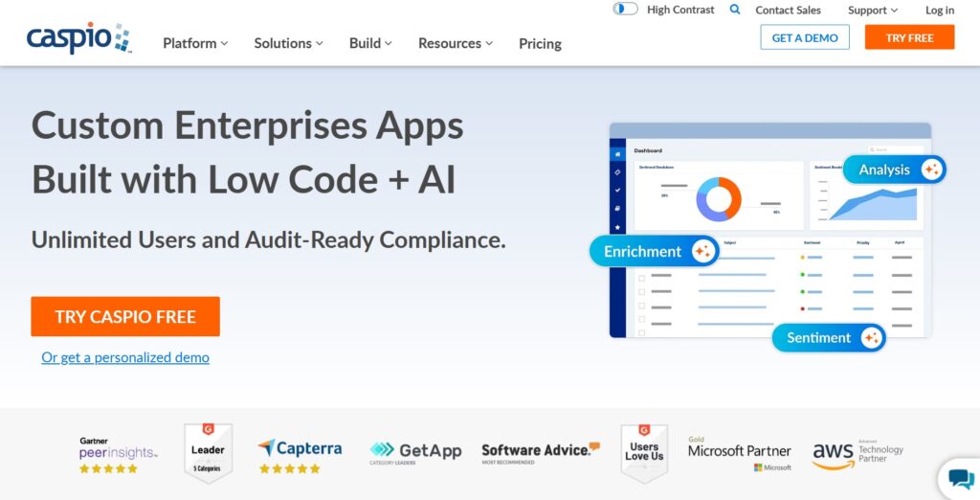Click the G2 Users Love Us badge

pos(643,452)
